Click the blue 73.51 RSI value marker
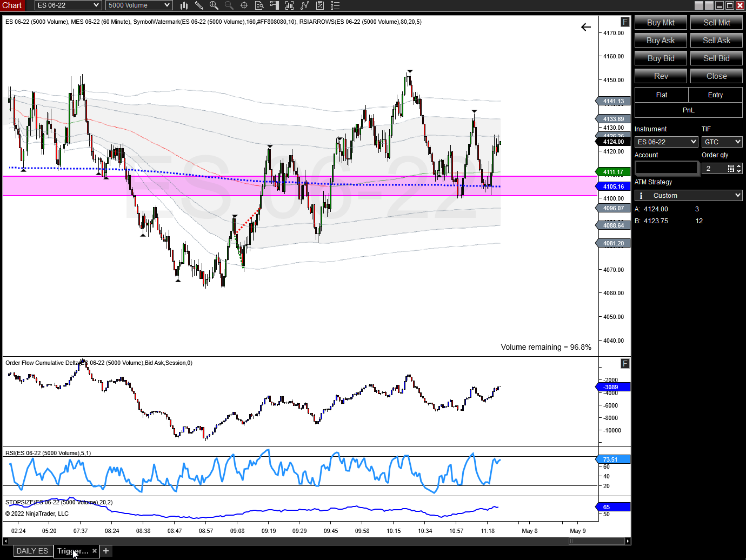Image resolution: width=746 pixels, height=560 pixels. 614,459
